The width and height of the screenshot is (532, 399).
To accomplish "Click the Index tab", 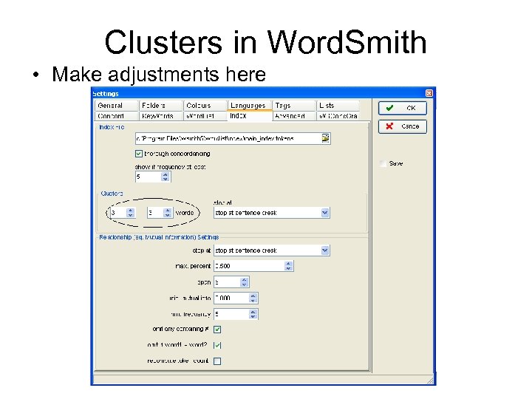I will 250,116.
